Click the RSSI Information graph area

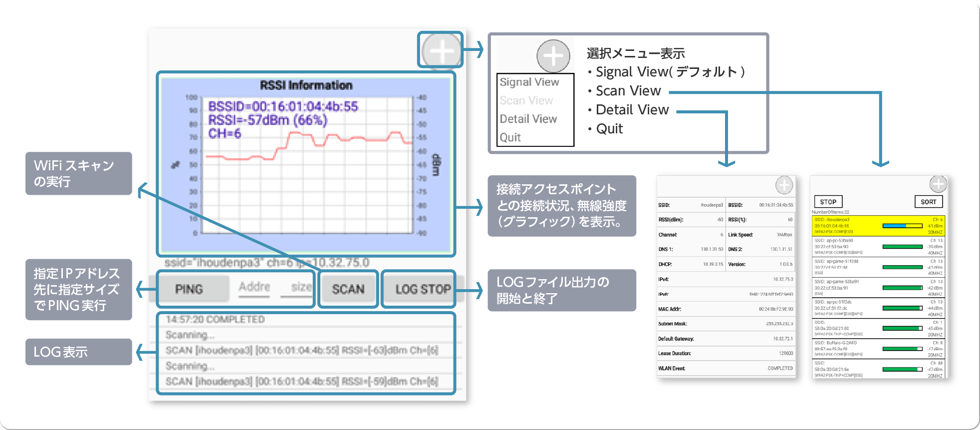305,165
